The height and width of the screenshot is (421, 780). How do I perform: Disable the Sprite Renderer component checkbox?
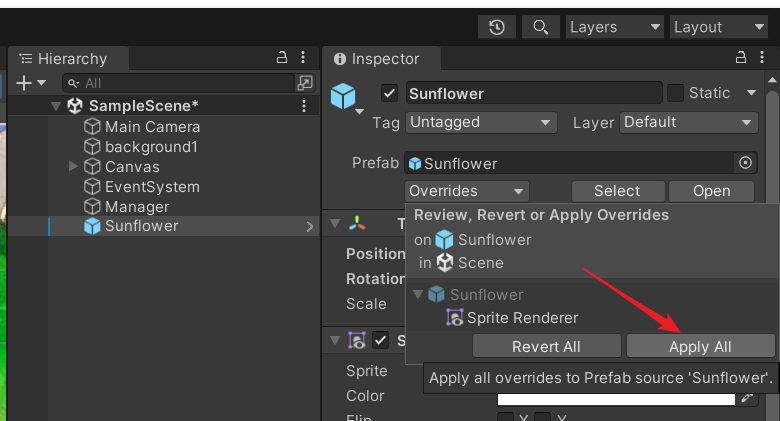pos(381,341)
